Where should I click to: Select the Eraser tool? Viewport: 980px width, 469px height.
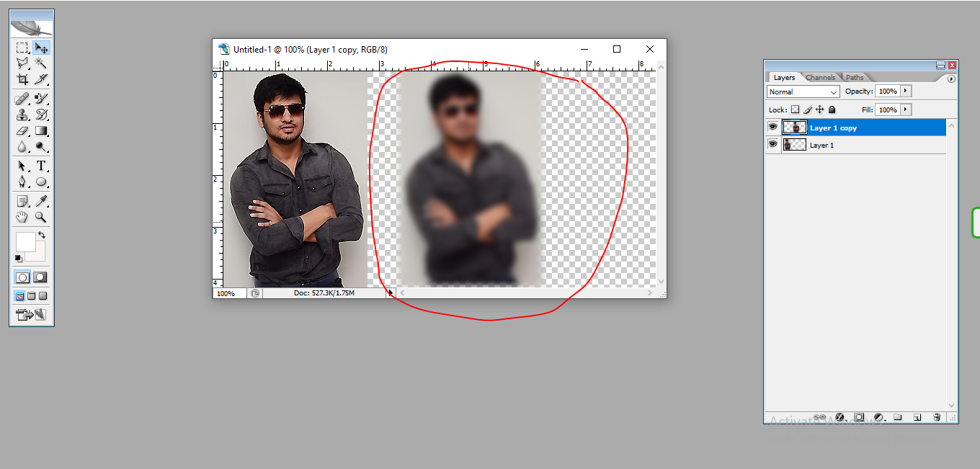22,130
